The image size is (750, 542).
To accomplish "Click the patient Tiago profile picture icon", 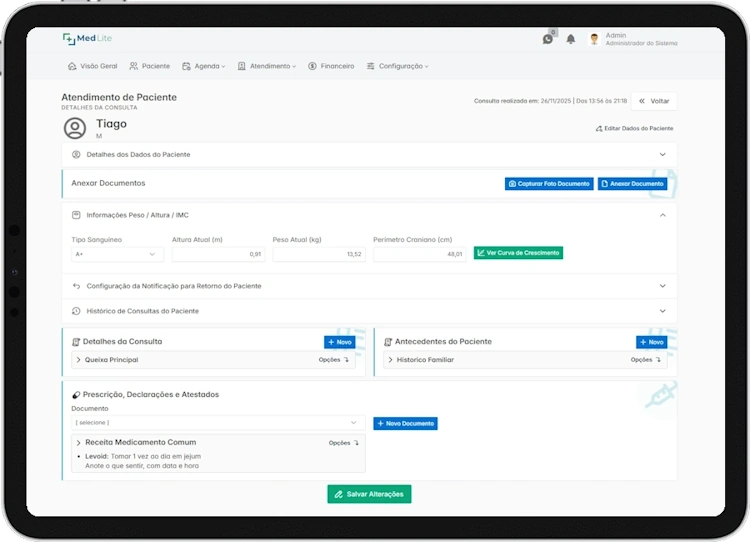I will 75,128.
